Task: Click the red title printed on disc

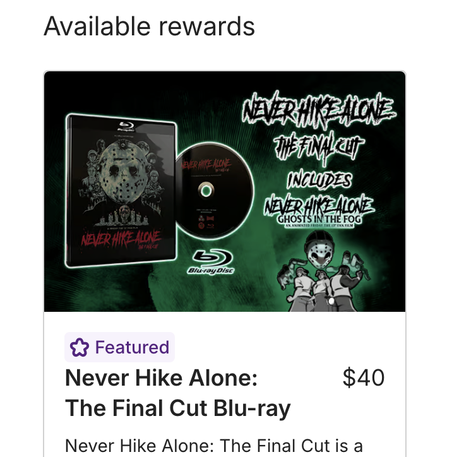Action: pyautogui.click(x=206, y=165)
